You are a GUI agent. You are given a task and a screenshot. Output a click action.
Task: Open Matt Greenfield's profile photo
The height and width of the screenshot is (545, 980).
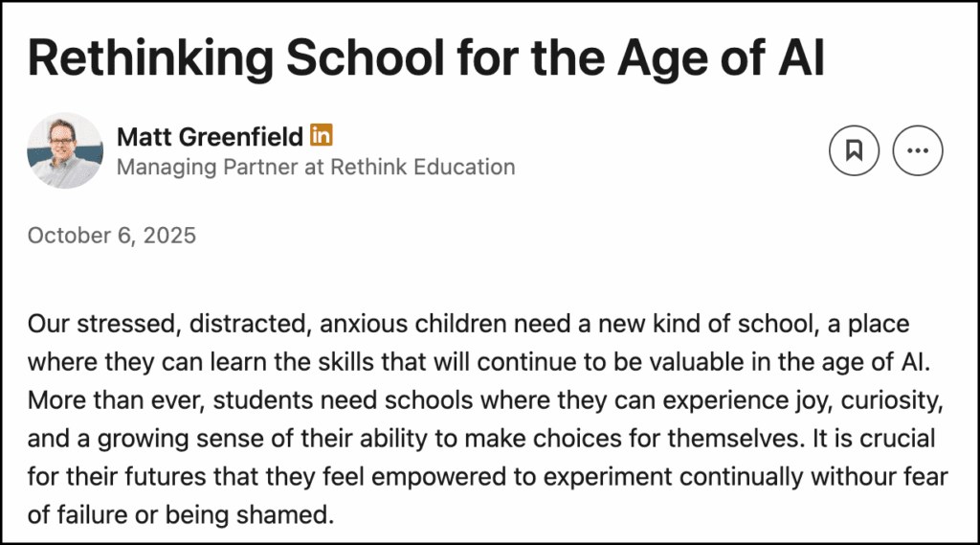click(65, 150)
